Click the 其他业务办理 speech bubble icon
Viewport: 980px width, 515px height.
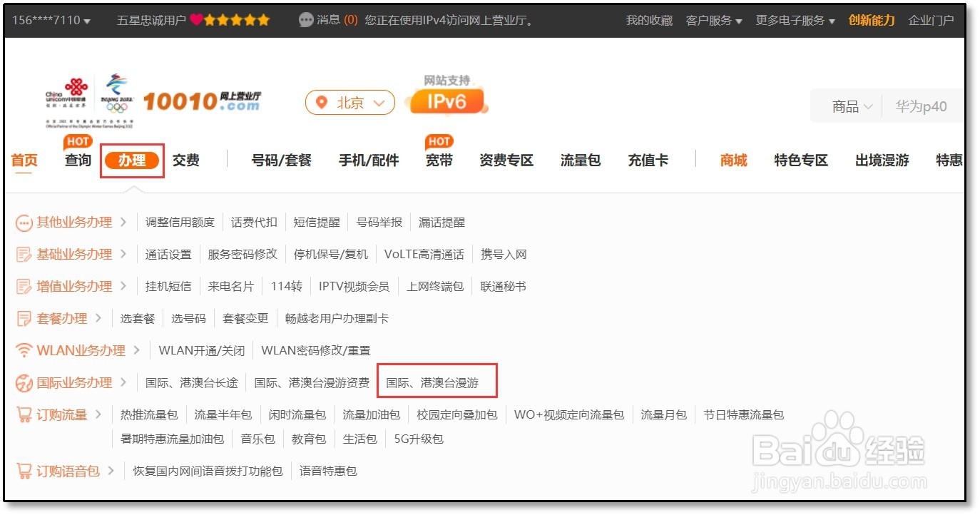click(23, 222)
